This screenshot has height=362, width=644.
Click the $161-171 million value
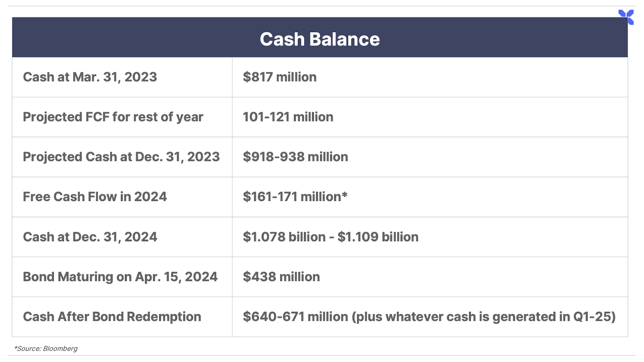[292, 197]
